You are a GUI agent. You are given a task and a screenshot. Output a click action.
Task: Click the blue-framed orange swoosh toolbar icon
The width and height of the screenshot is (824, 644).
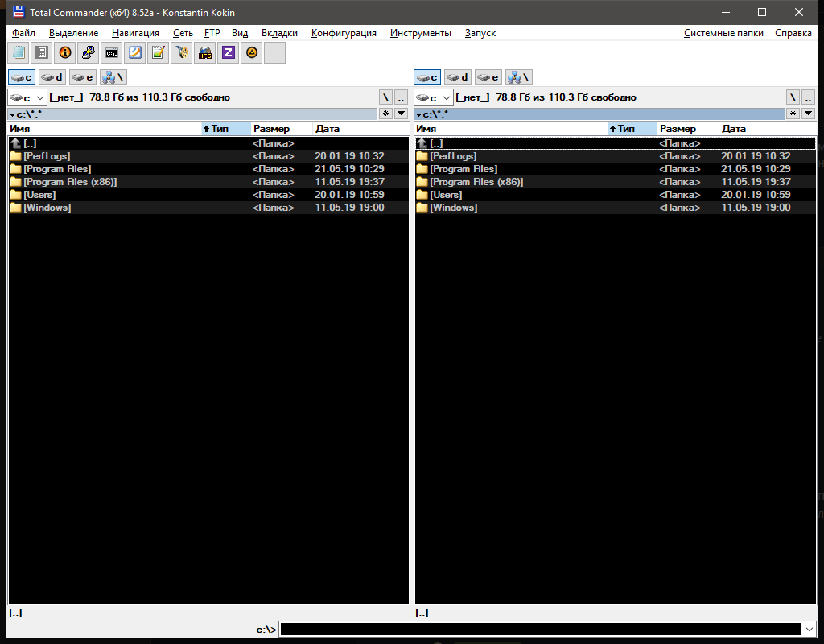pyautogui.click(x=135, y=52)
